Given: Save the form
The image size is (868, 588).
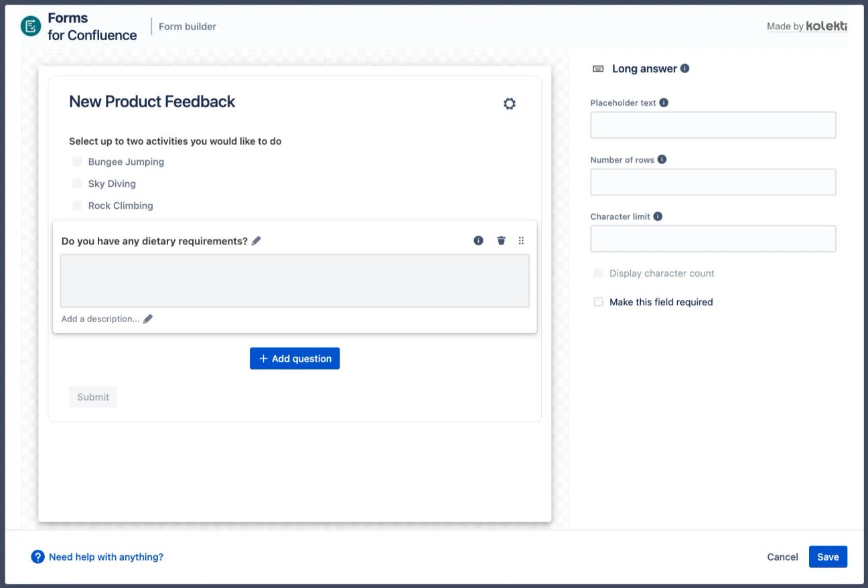Looking at the screenshot, I should (828, 557).
